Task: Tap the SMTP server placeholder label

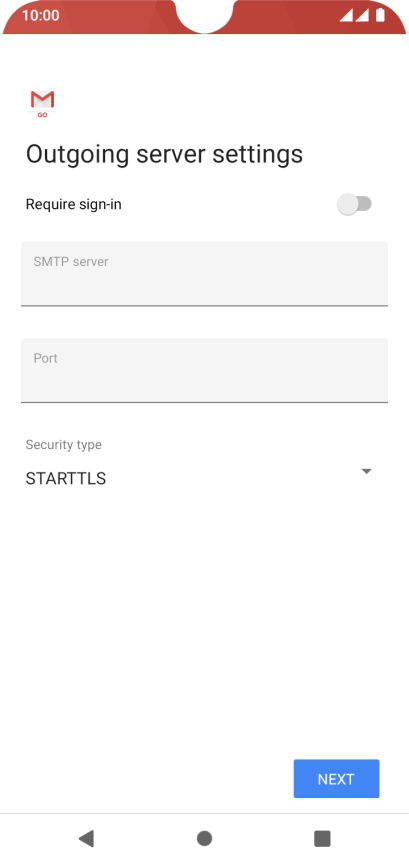Action: tap(71, 261)
